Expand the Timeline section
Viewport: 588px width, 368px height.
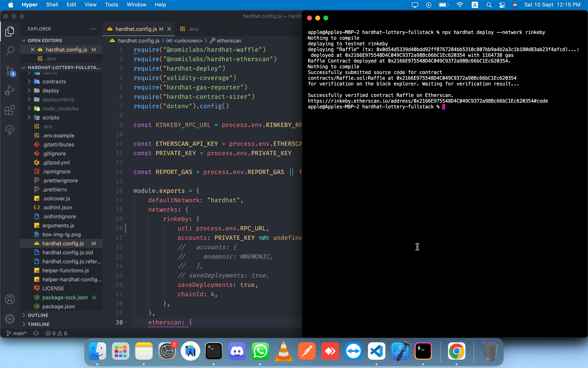click(x=61, y=324)
